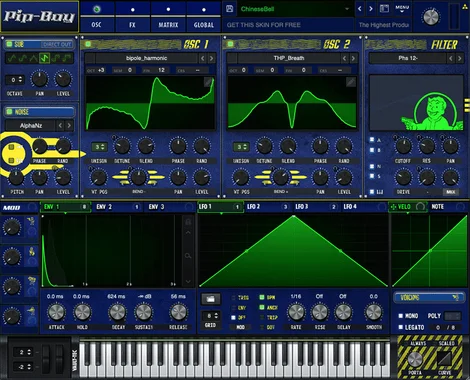The image size is (470, 380).
Task: Click previous noise sample arrow by AlphaNz
Action: tap(60, 125)
